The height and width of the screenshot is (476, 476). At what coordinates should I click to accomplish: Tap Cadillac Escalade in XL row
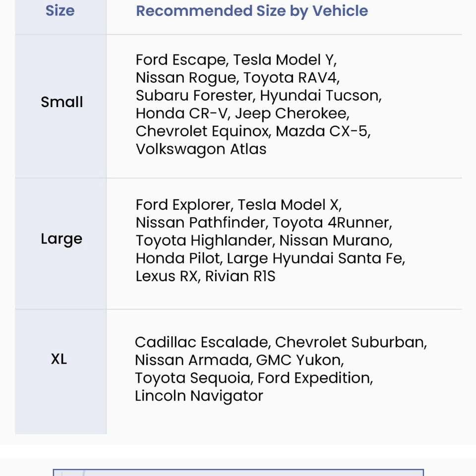tap(201, 342)
